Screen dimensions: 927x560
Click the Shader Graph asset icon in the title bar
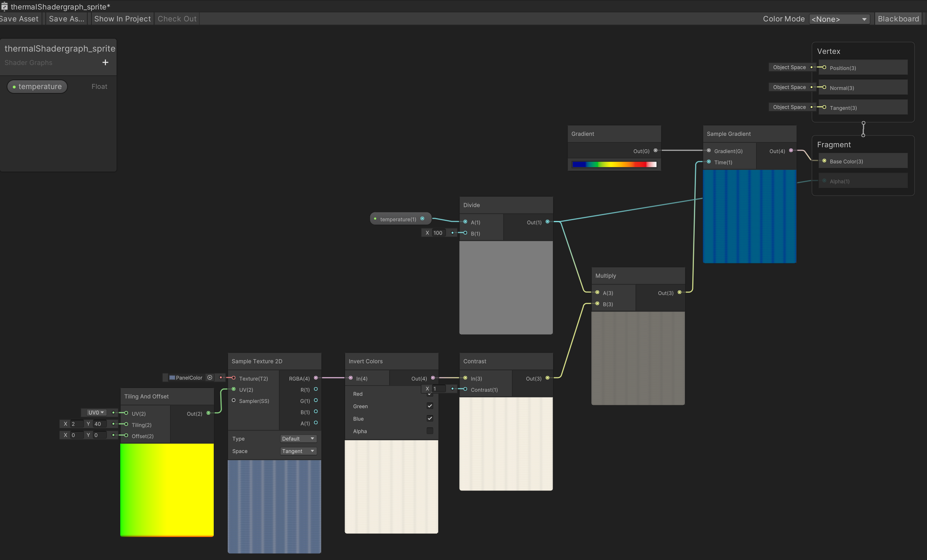coord(5,7)
